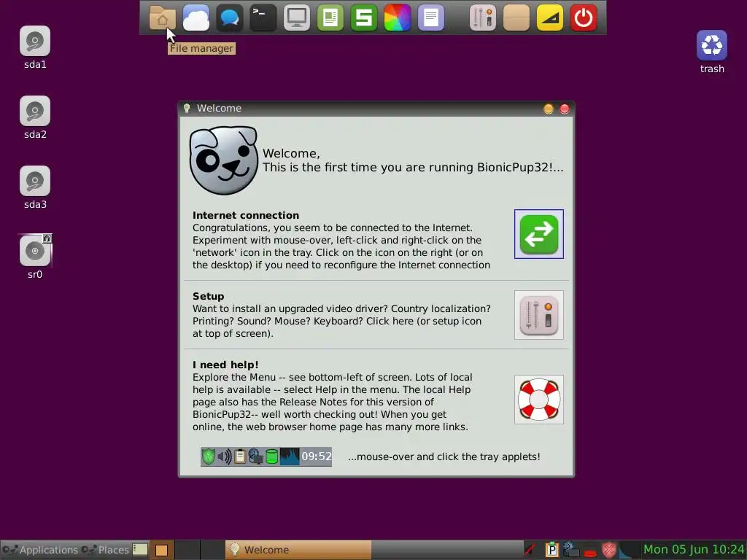
Task: Minimize the Welcome window
Action: pyautogui.click(x=549, y=109)
